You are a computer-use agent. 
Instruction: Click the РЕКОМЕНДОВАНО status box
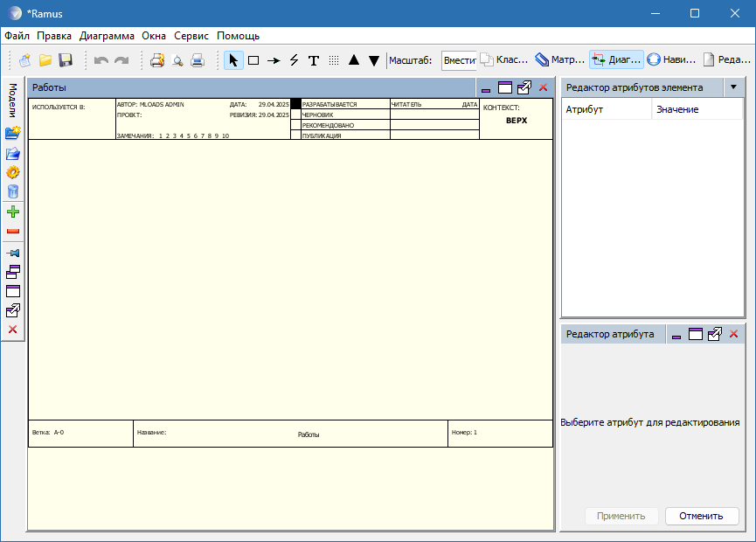click(296, 125)
